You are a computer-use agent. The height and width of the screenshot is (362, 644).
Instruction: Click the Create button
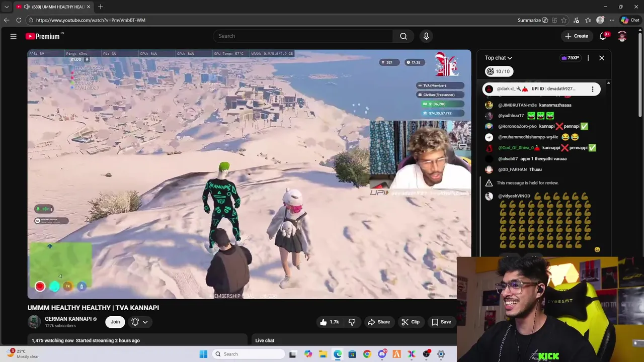click(x=577, y=36)
